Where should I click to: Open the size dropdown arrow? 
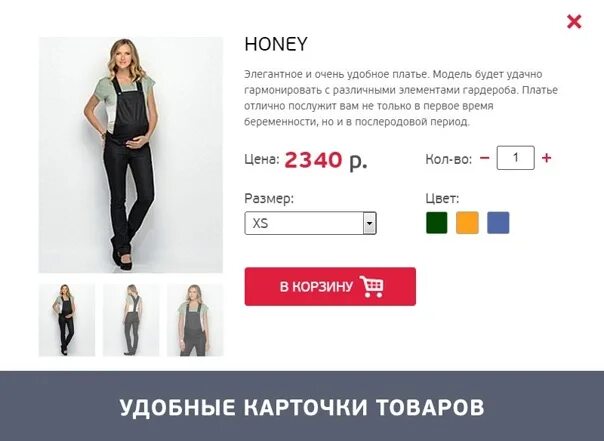pyautogui.click(x=369, y=223)
